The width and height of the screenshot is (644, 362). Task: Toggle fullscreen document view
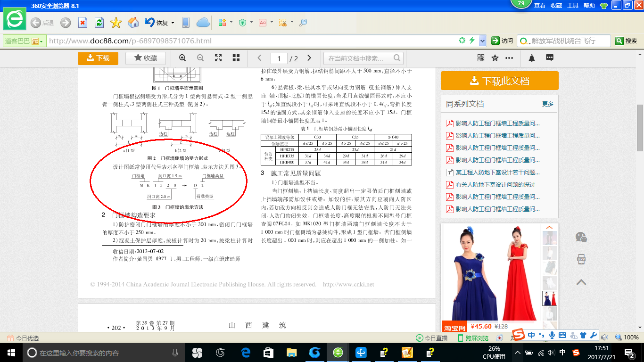[x=218, y=58]
